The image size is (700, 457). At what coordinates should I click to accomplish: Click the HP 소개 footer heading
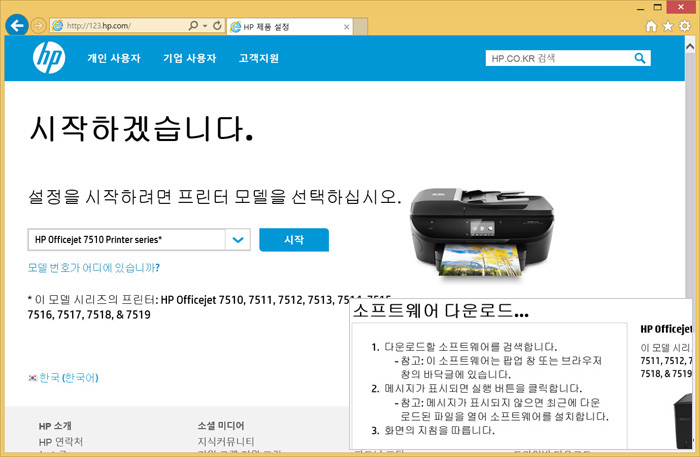(x=55, y=426)
